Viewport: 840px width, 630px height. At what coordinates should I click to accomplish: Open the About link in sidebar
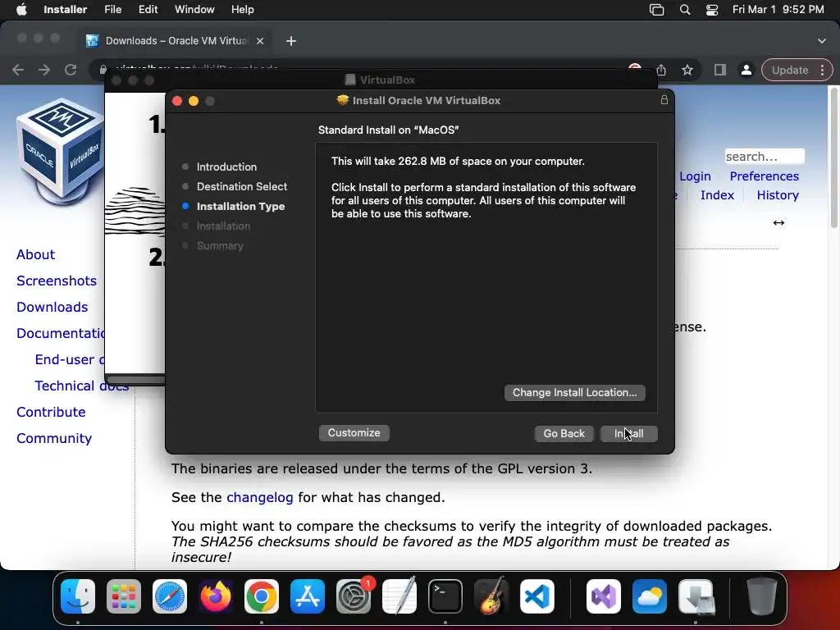[35, 254]
